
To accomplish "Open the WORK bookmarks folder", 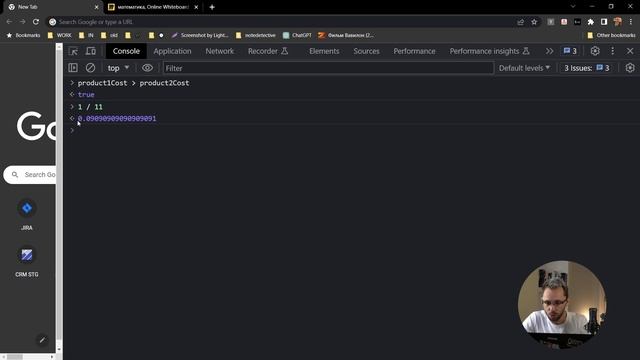I will 60,36.
